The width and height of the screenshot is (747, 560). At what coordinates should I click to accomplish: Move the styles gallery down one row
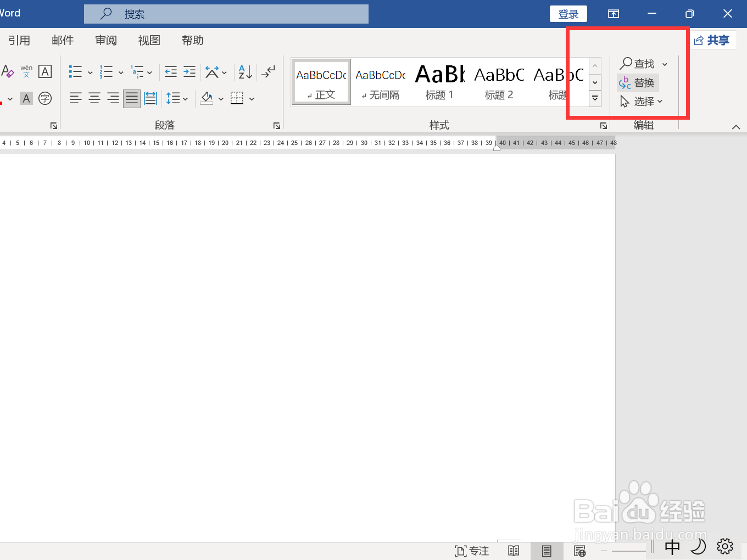tap(595, 82)
